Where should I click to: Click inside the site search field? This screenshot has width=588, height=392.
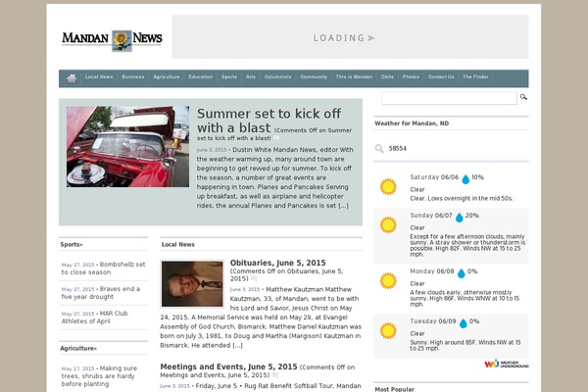click(x=449, y=98)
